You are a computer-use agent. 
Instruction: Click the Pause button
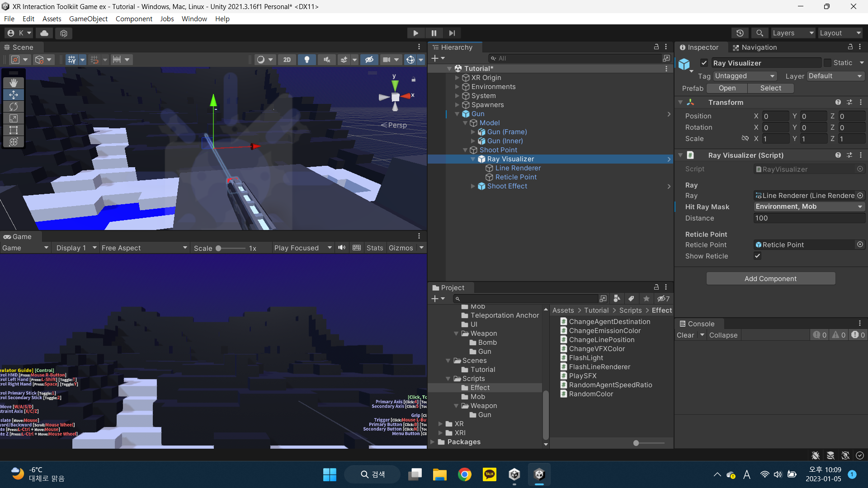point(434,33)
